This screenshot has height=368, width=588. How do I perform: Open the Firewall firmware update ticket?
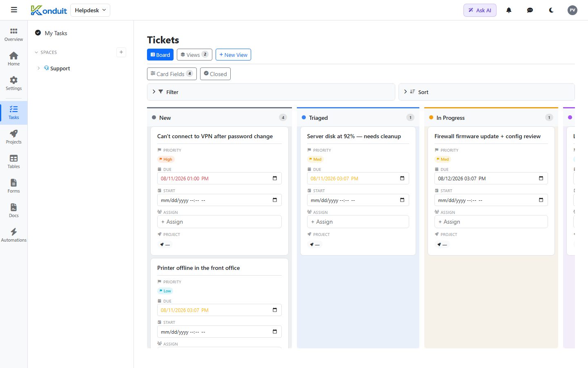488,136
